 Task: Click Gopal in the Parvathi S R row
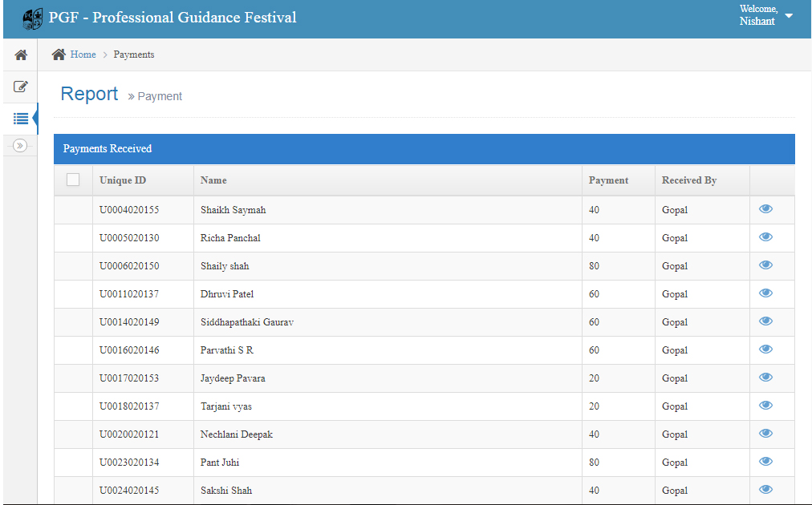pos(675,350)
